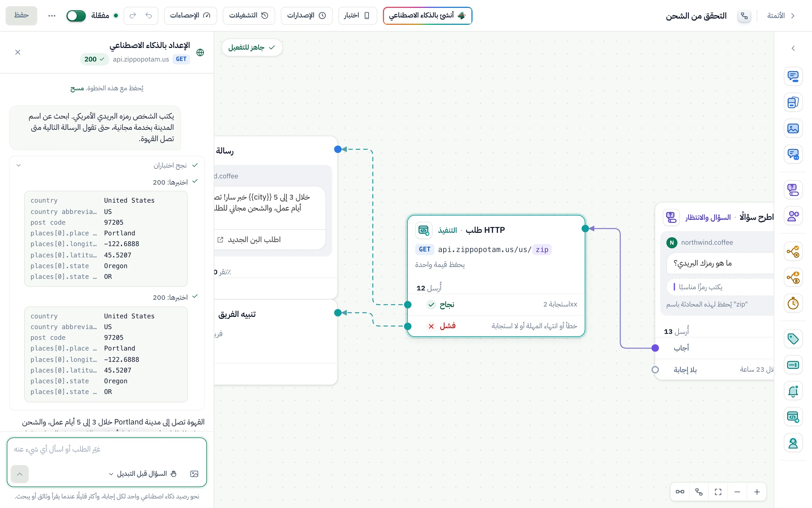This screenshot has width=812, height=508.
Task: Focus the غيّر الطلب أو اسأل input
Action: pyautogui.click(x=107, y=450)
